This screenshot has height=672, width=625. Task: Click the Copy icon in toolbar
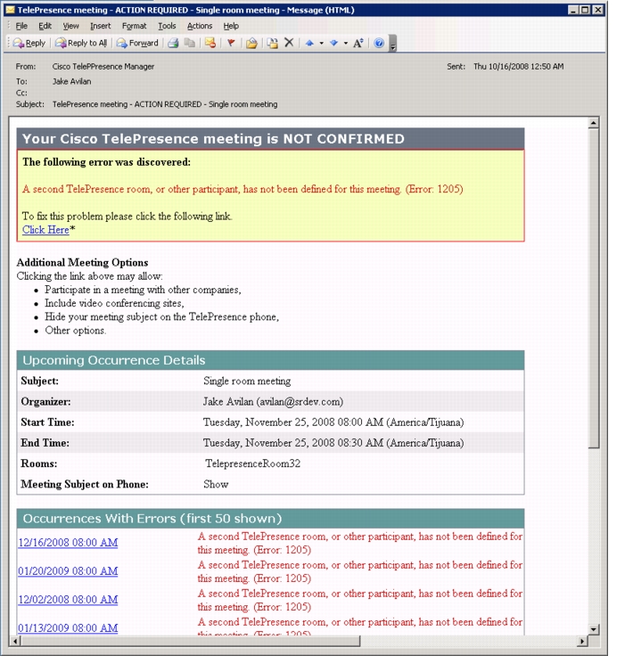pos(190,43)
